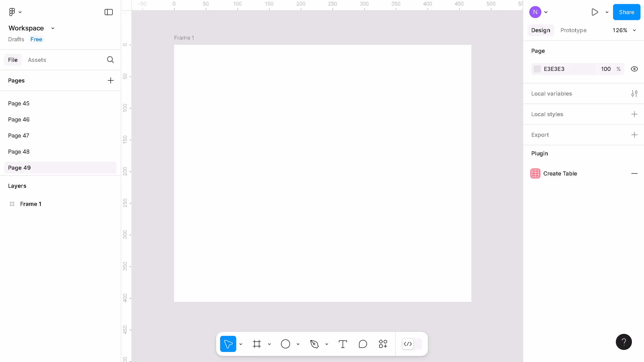
Task: Open the zoom level dropdown
Action: pos(624,30)
